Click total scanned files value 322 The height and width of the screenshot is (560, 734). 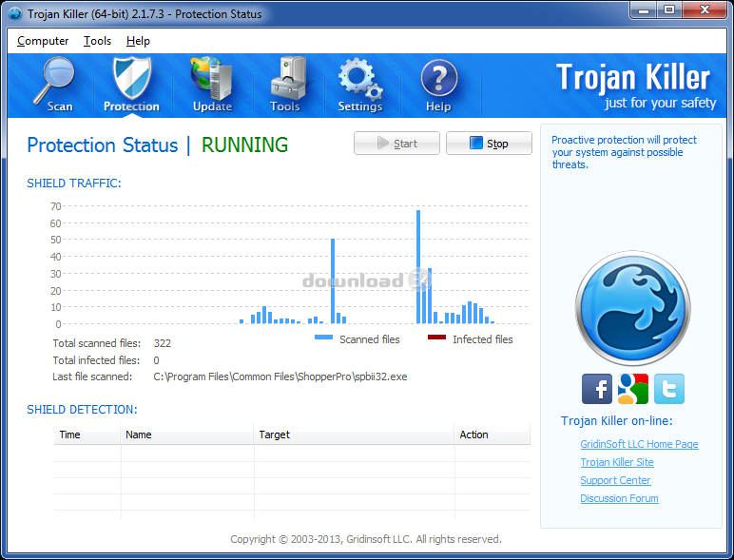pyautogui.click(x=162, y=343)
